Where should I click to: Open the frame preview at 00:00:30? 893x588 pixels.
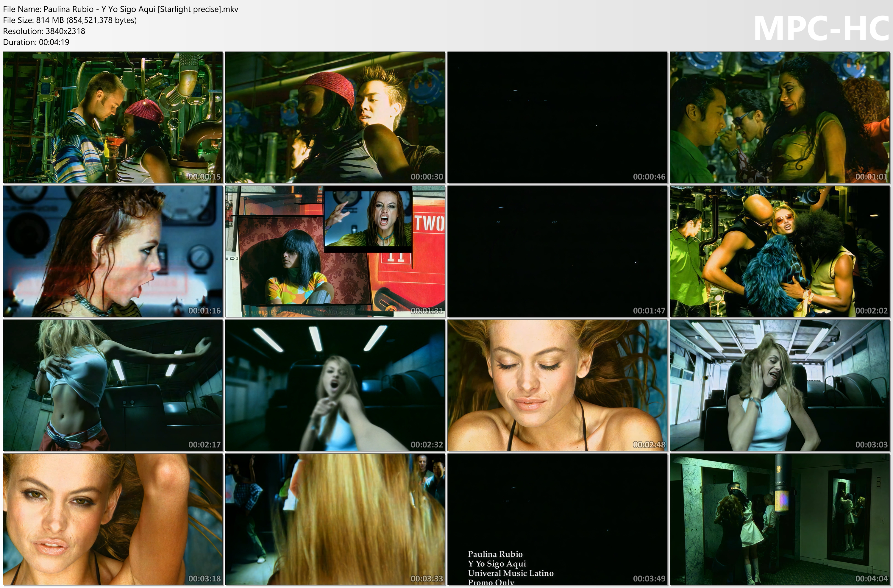pos(335,117)
